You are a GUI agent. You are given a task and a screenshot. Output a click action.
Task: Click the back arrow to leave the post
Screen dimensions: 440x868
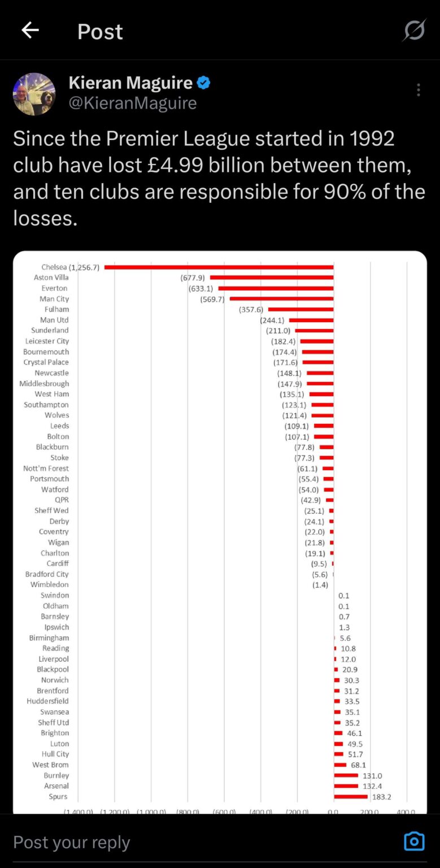click(30, 31)
